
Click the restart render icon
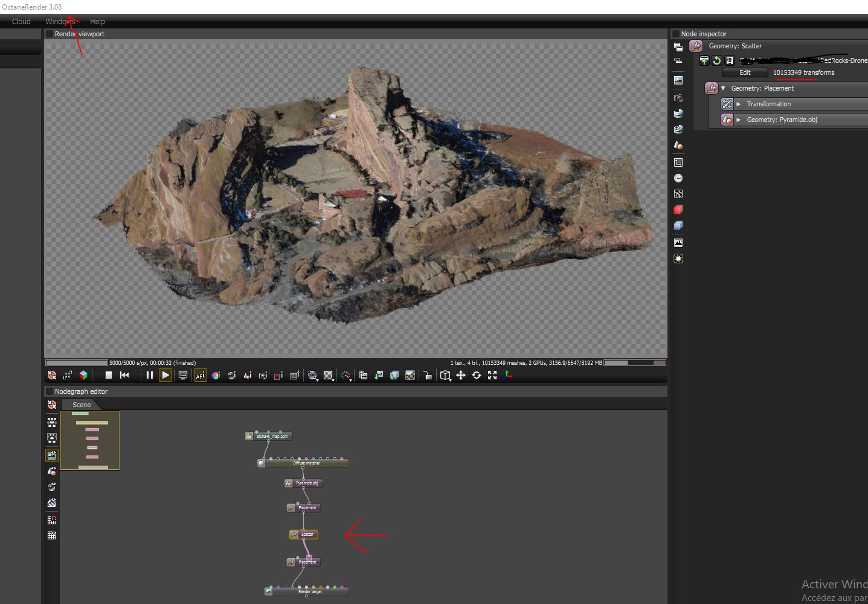125,375
